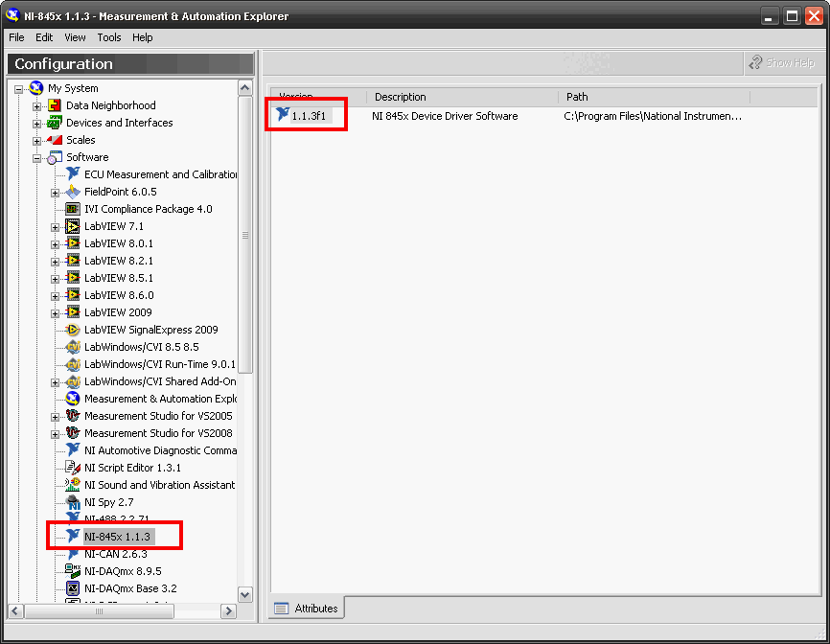Image resolution: width=830 pixels, height=644 pixels.
Task: Click the tree horizontal scrollbar thumb
Action: (99, 611)
